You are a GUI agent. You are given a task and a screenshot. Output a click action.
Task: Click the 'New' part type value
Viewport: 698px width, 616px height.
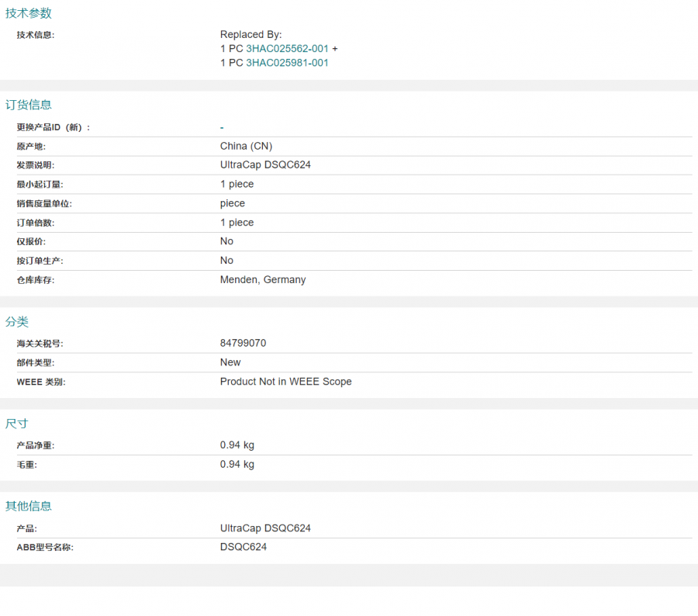point(230,362)
